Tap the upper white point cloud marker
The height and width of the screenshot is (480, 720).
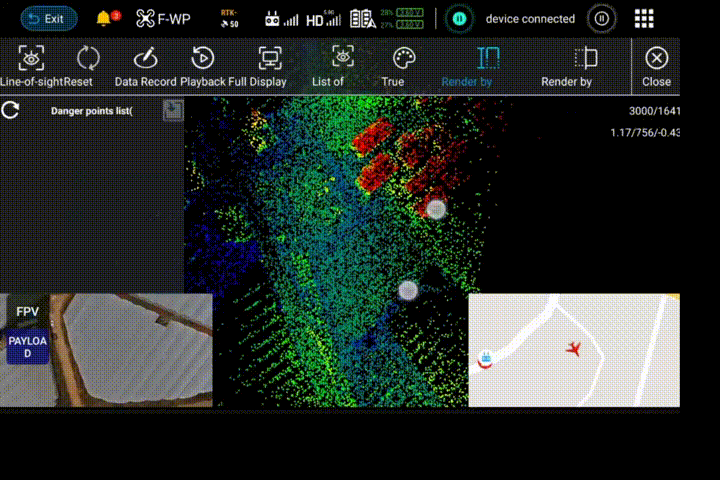pos(436,209)
